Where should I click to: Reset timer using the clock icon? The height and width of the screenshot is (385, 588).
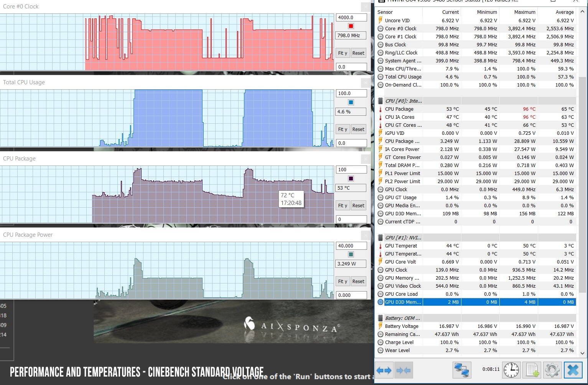point(511,370)
